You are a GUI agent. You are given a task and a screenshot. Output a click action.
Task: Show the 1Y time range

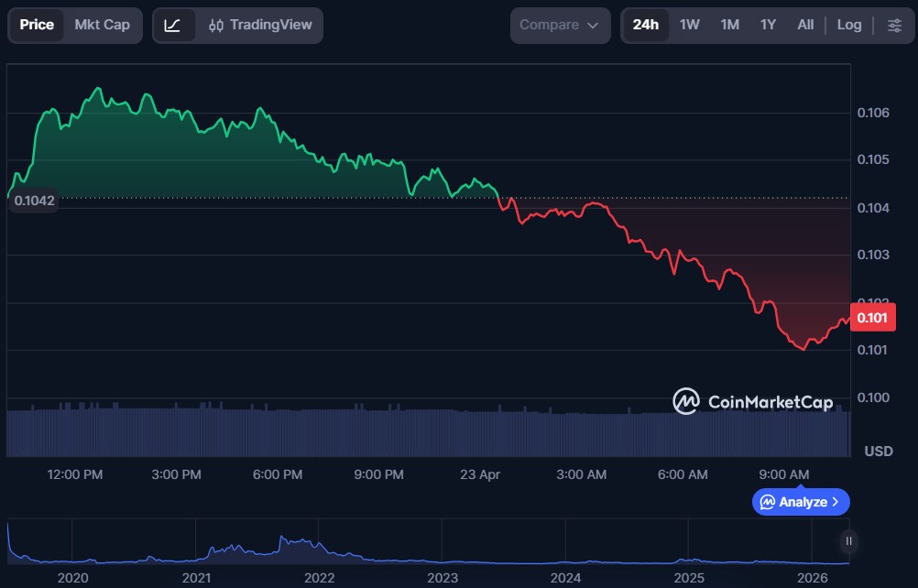coord(768,25)
